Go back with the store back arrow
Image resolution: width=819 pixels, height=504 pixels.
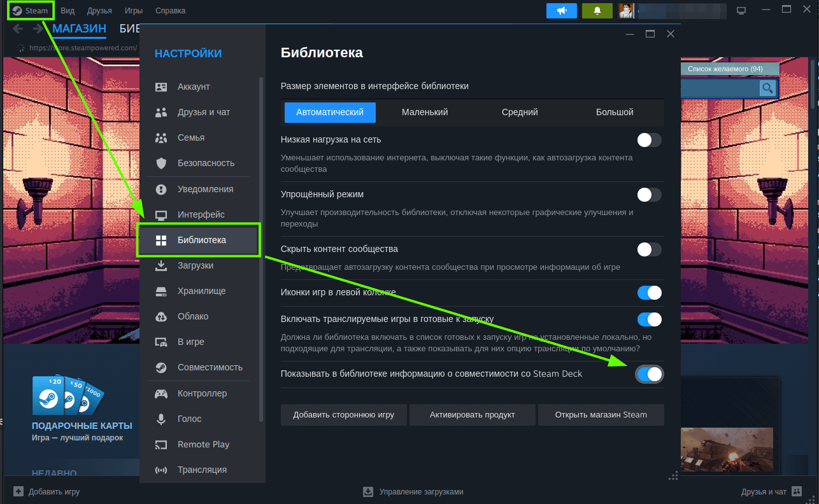[18, 29]
